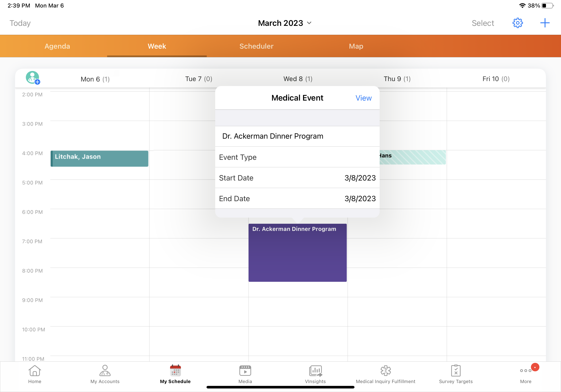Open Litchak, Jason appointment block
The image size is (561, 392).
point(99,158)
